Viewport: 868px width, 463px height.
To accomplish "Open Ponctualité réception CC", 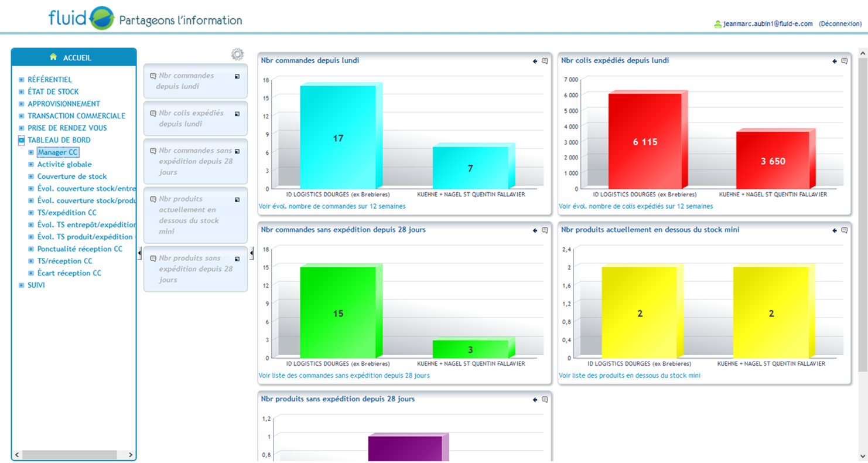I will coord(80,249).
